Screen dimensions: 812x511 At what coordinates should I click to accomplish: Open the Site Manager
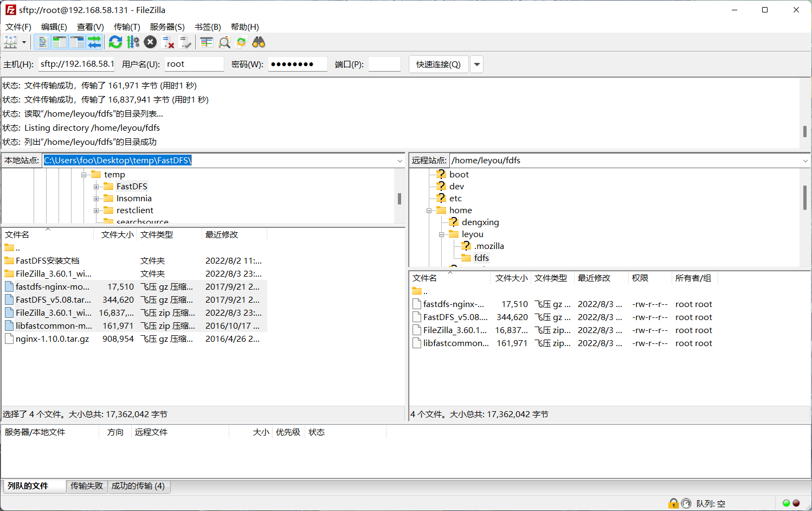tap(10, 42)
